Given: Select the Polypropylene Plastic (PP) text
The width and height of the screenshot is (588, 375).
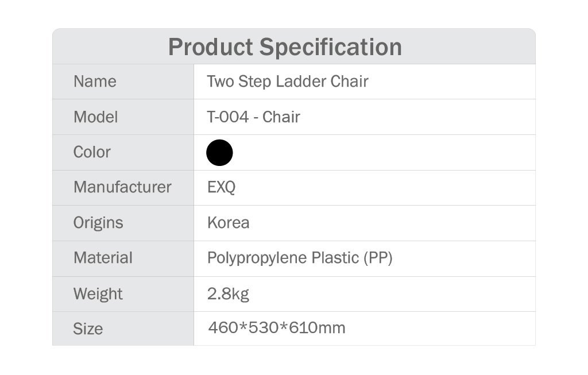Looking at the screenshot, I should coord(300,258).
